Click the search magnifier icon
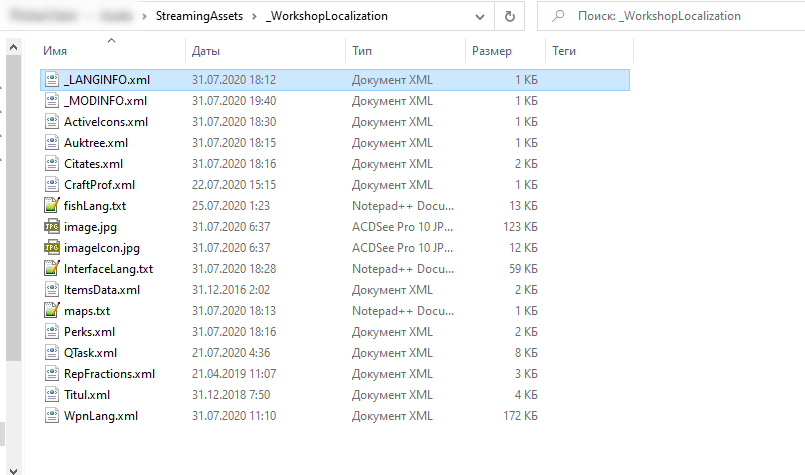 pyautogui.click(x=558, y=16)
